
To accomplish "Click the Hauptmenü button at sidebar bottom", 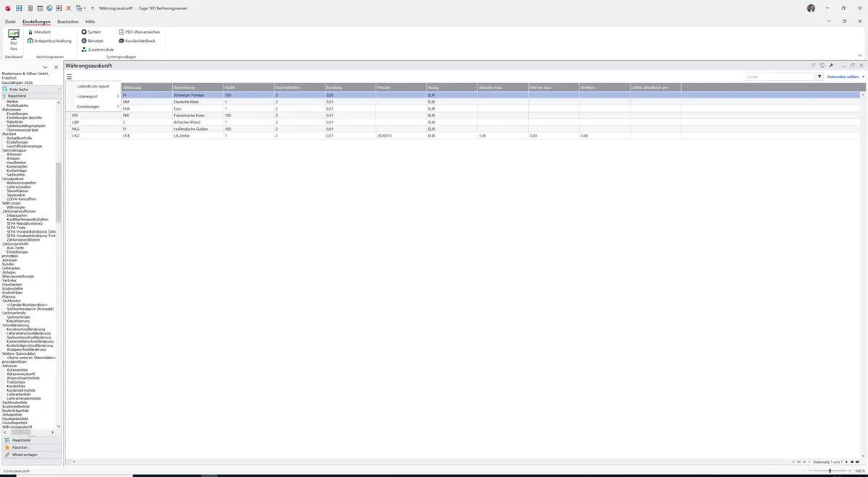I will point(31,440).
